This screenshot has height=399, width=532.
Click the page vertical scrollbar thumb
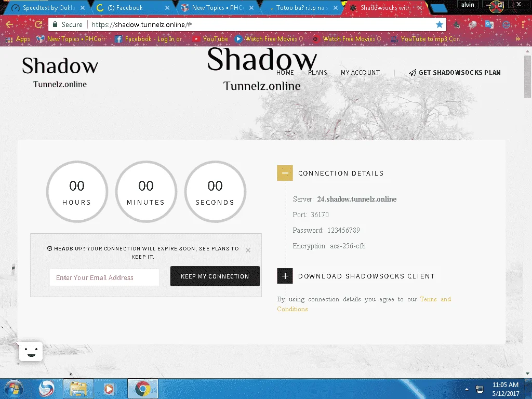point(527,76)
